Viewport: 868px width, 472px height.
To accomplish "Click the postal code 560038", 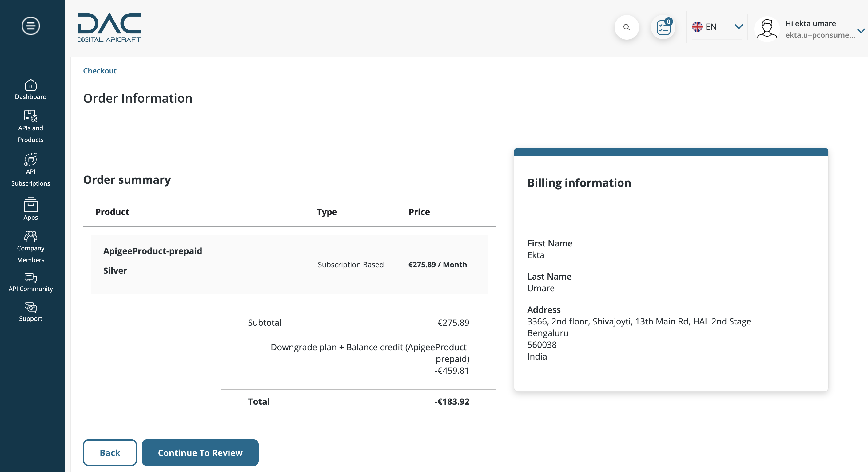I will point(541,344).
